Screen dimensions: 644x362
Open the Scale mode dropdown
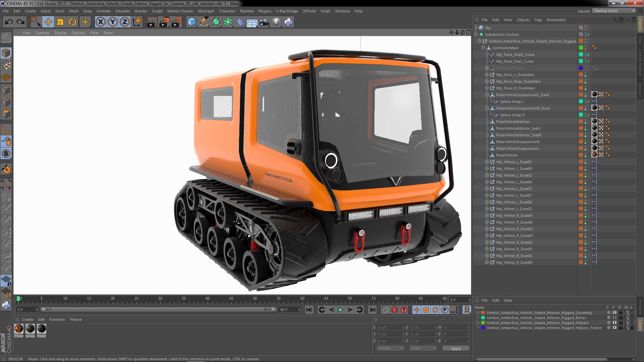(x=423, y=348)
